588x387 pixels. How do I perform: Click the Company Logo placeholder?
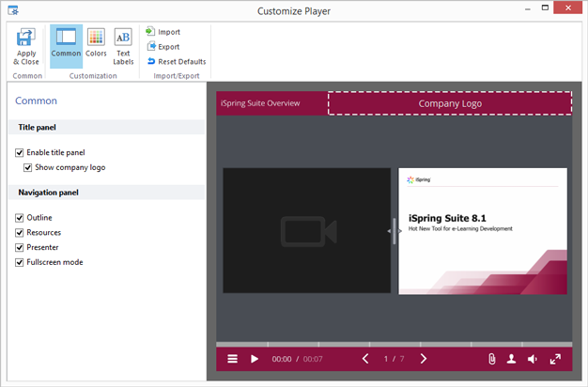tap(450, 103)
